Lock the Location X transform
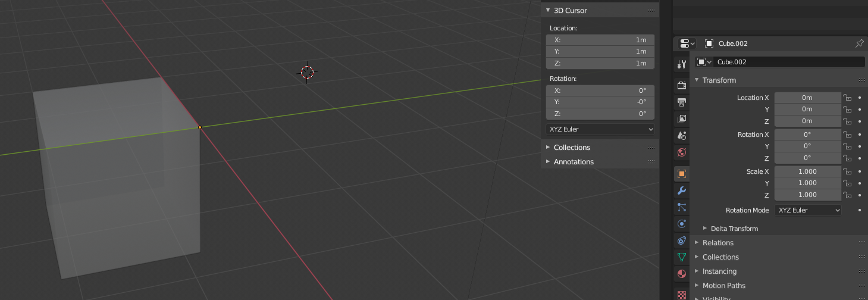The height and width of the screenshot is (300, 868). coord(847,98)
